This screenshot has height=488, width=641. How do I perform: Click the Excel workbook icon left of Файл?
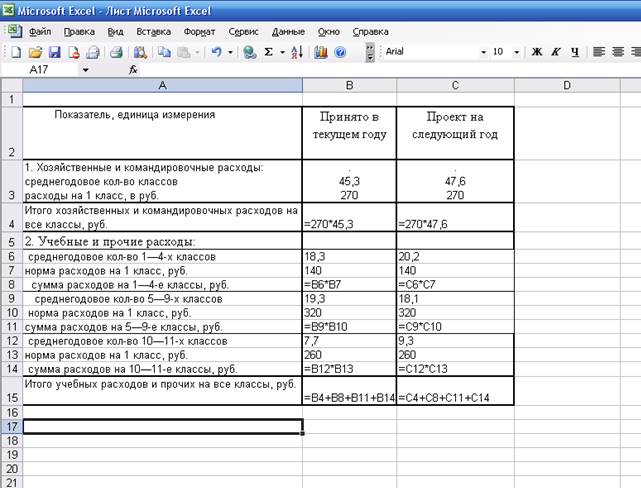14,31
